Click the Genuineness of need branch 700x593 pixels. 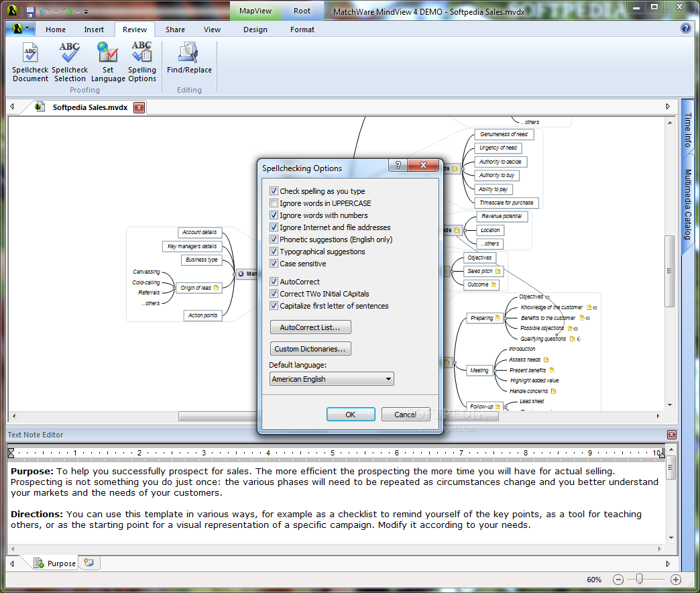pos(504,134)
